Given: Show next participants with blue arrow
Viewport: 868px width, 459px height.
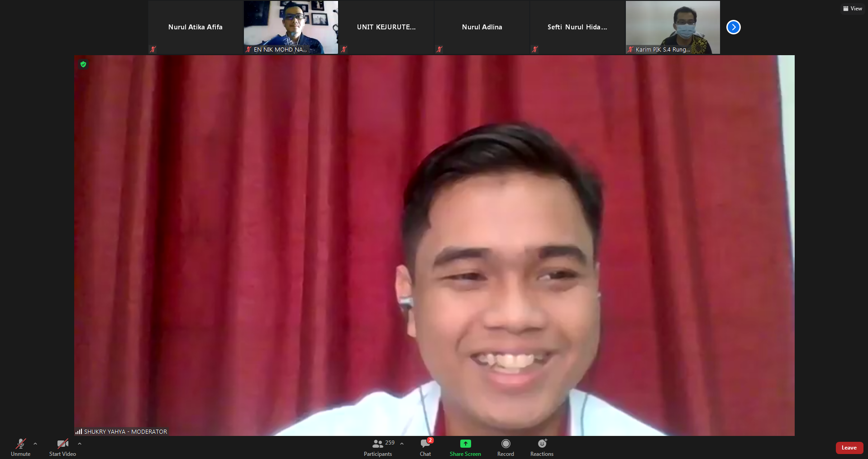Looking at the screenshot, I should coord(733,27).
